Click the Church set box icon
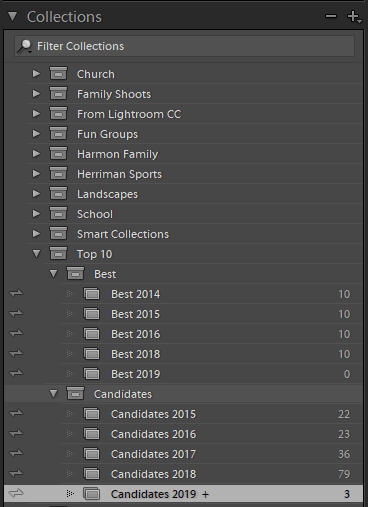Screen dimensions: 368x507 (x=58, y=74)
